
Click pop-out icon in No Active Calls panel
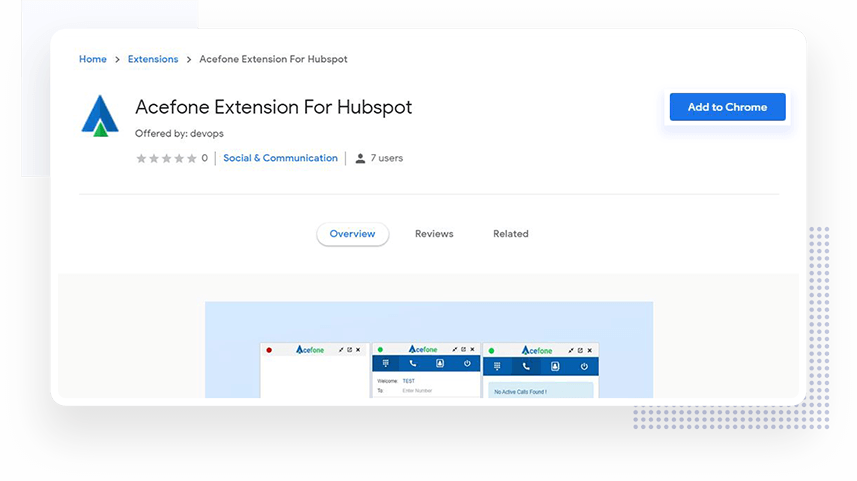[580, 350]
